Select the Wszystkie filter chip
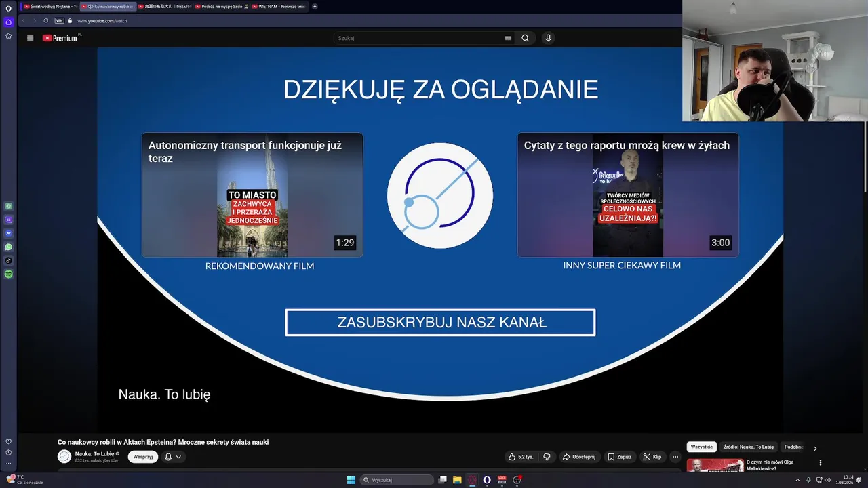 (702, 447)
